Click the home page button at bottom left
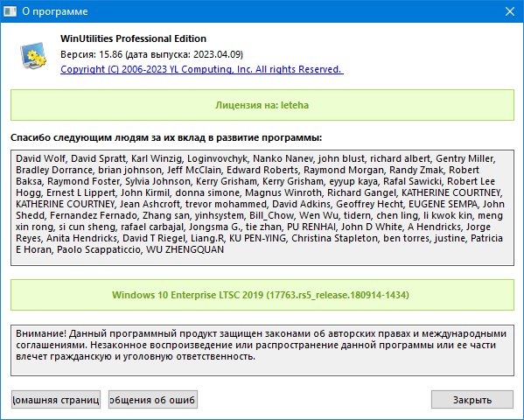The image size is (524, 420). pyautogui.click(x=56, y=400)
